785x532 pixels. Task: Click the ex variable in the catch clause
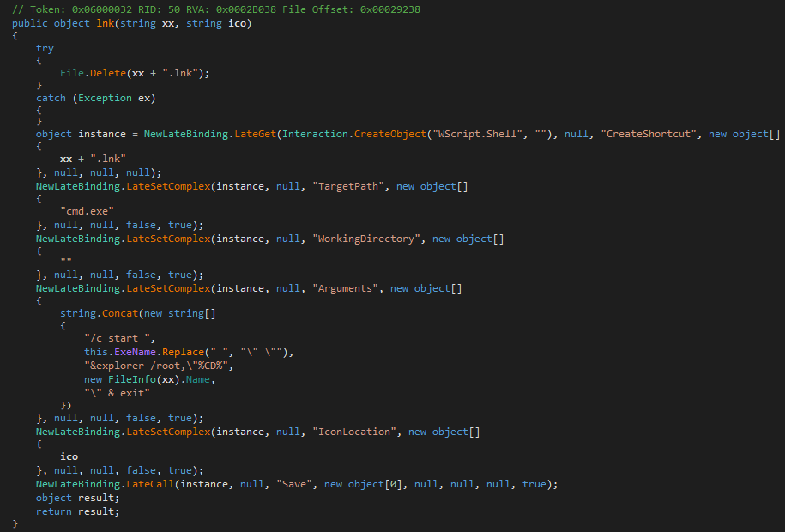point(144,98)
